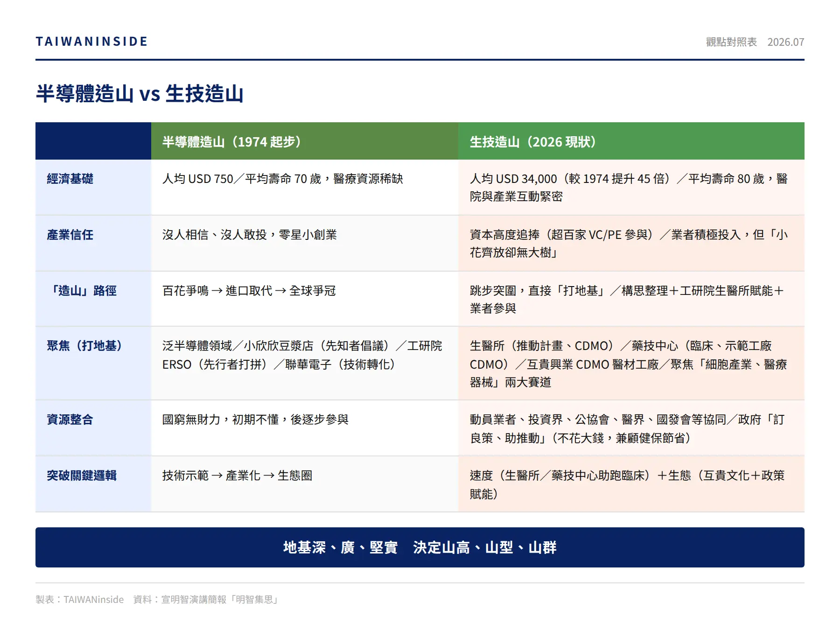This screenshot has width=840, height=630.
Task: Click column header 半導體造山（1974 起步）
Action: [305, 141]
